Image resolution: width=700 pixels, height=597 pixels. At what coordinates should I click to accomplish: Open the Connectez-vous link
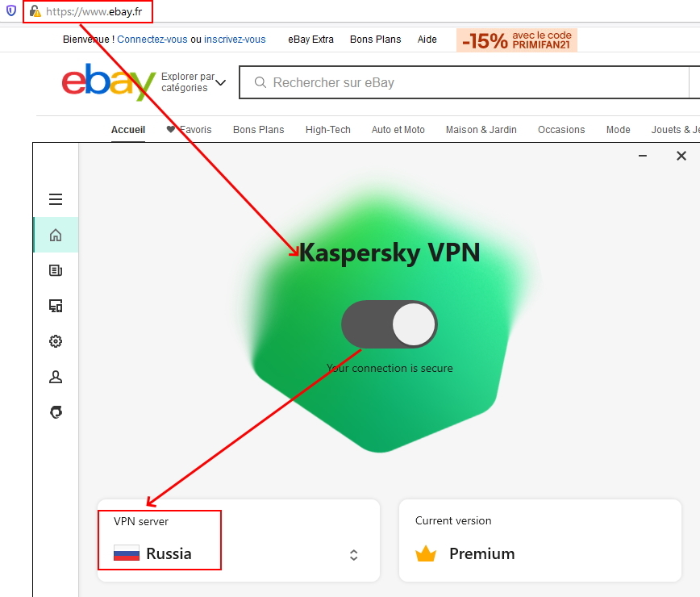click(x=152, y=40)
